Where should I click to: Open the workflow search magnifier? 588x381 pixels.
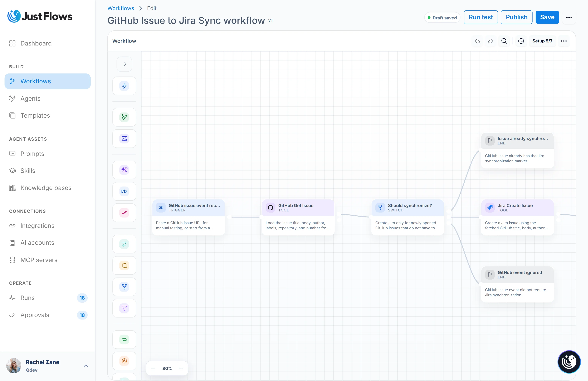pos(504,41)
